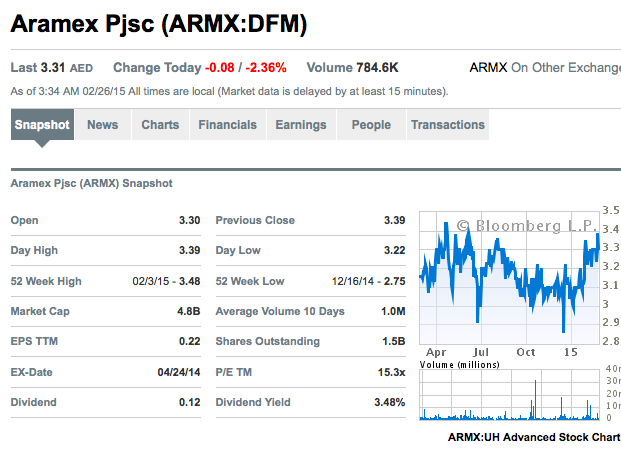Click the P/E TM value 15.3x

(392, 372)
